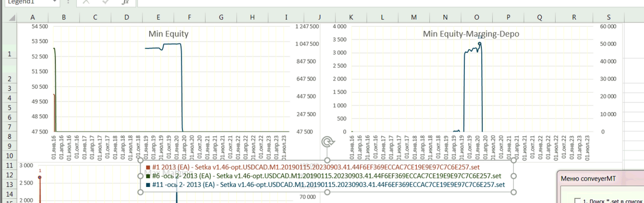Tick the '1. Поиск *.set в список' checkbox
Screen dimensions: 644x203
[578, 201]
